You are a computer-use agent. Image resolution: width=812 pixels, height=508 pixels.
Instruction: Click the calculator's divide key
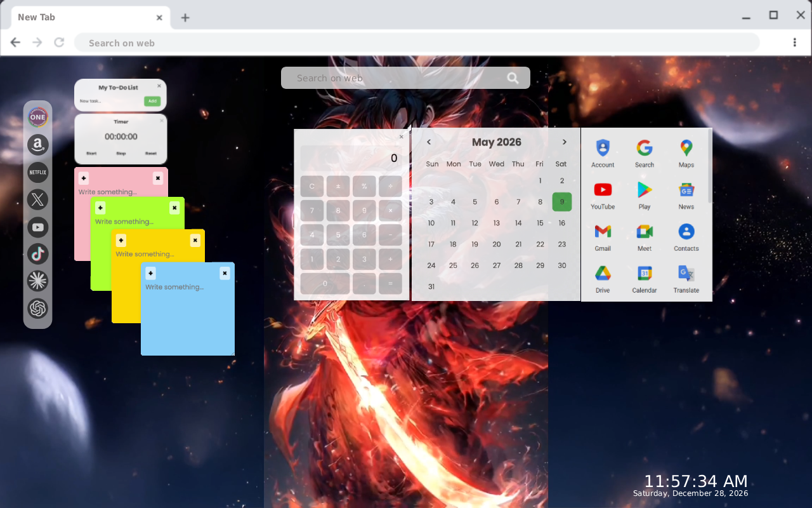pos(390,187)
